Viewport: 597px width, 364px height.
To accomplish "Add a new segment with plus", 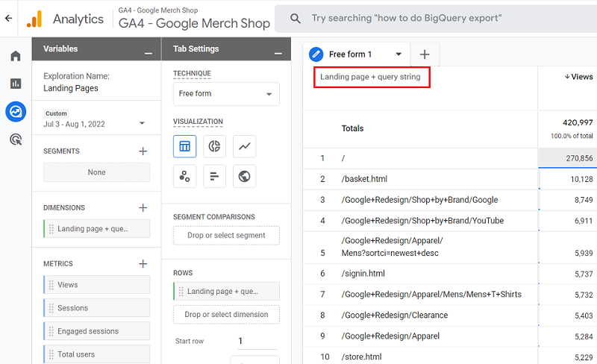I will pos(143,151).
